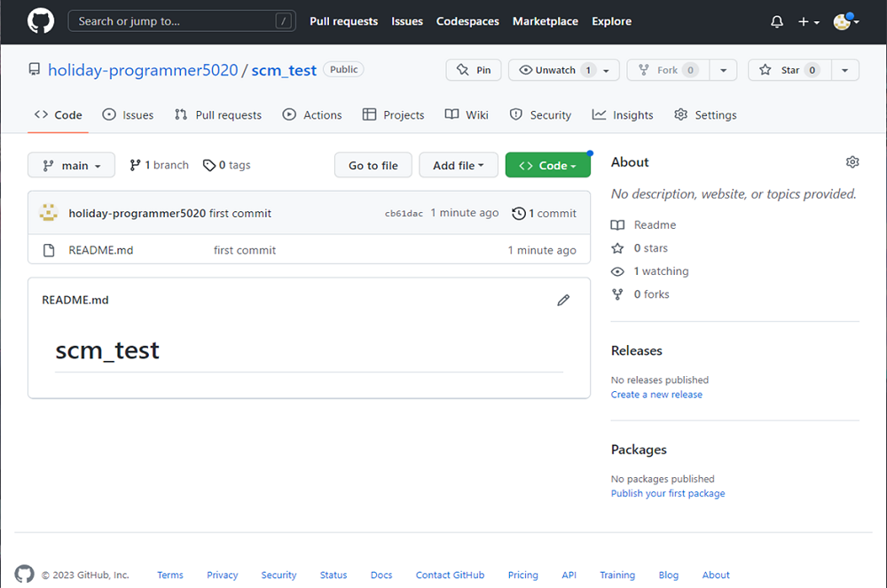Screen dimensions: 887x588
Task: Open the Add file dropdown
Action: [459, 165]
